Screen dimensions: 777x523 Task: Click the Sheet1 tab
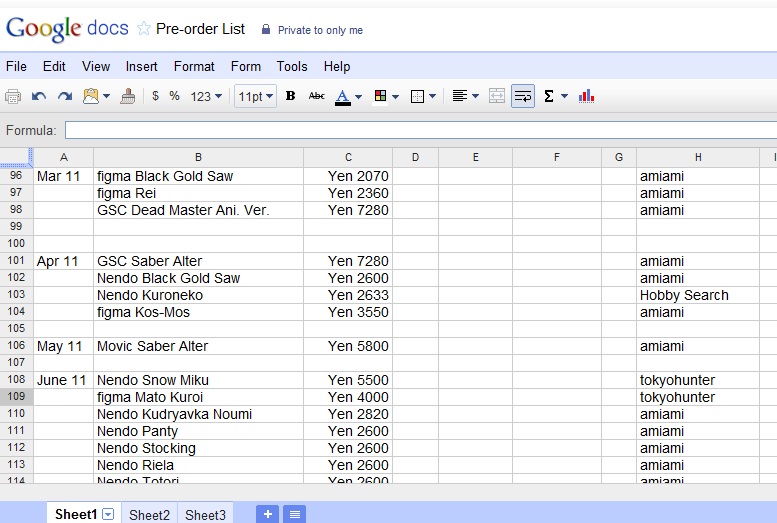click(76, 514)
